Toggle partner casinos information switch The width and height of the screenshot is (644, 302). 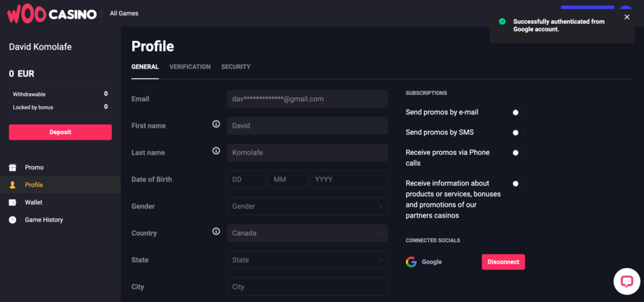click(518, 184)
